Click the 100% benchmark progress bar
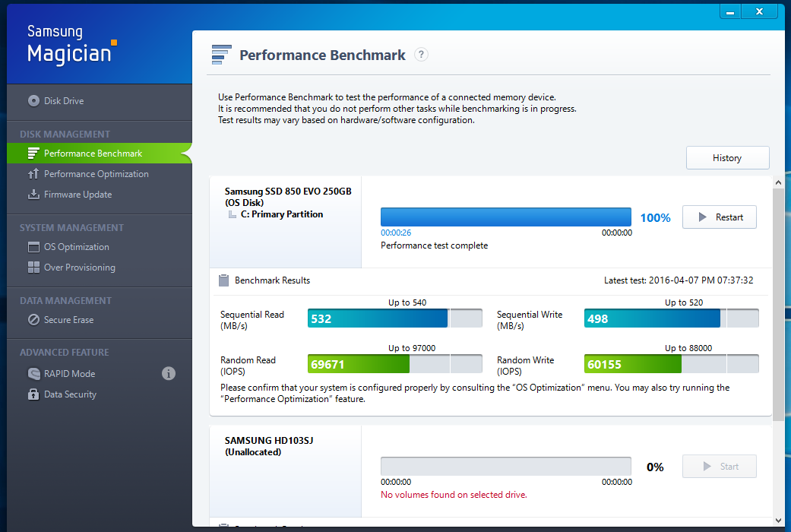 506,217
